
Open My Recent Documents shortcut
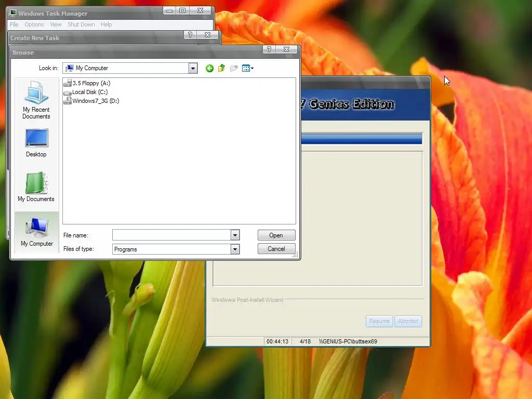coord(36,100)
